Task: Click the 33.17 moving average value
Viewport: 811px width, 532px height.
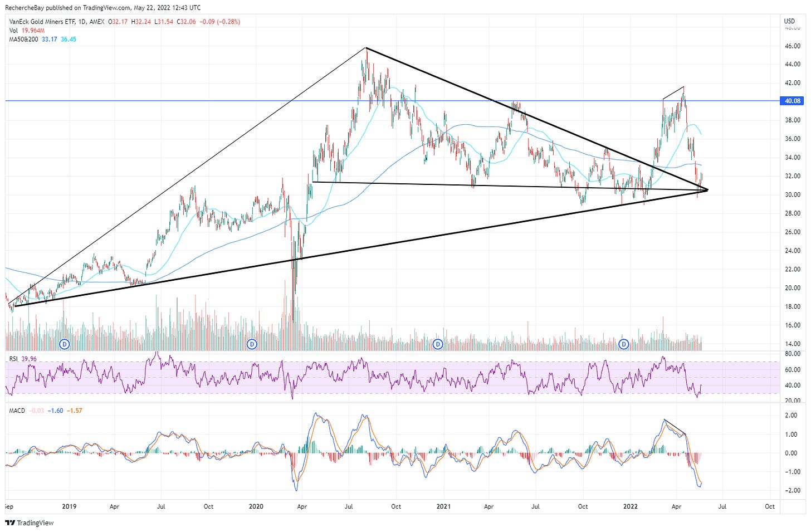Action: (50, 39)
